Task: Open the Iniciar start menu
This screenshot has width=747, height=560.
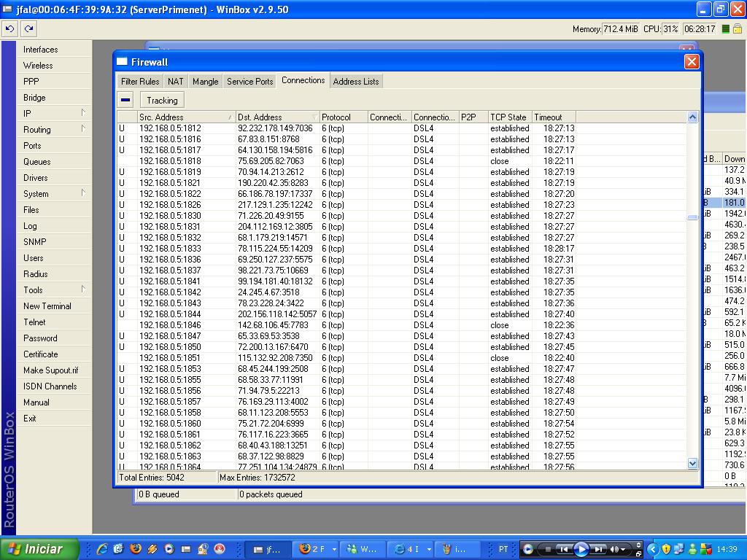Action: pos(39,549)
